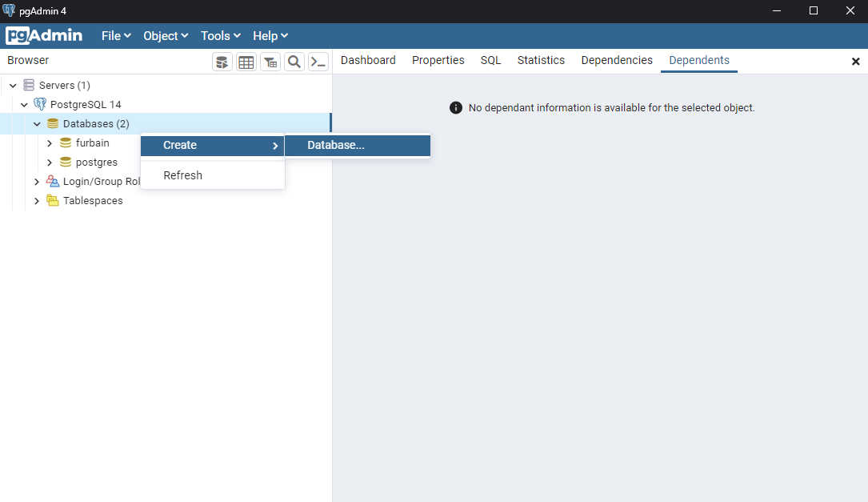Select the Servers (1) tree label
The height and width of the screenshot is (502, 868).
pos(64,86)
